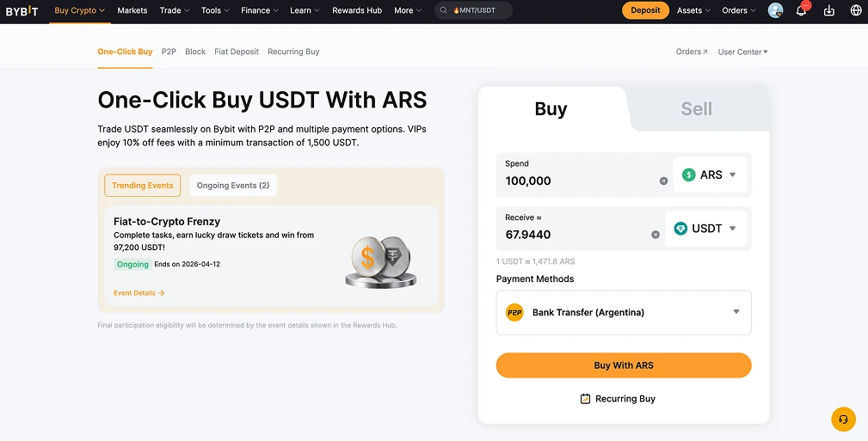
Task: Select the Buy tab in trade panel
Action: (x=551, y=109)
